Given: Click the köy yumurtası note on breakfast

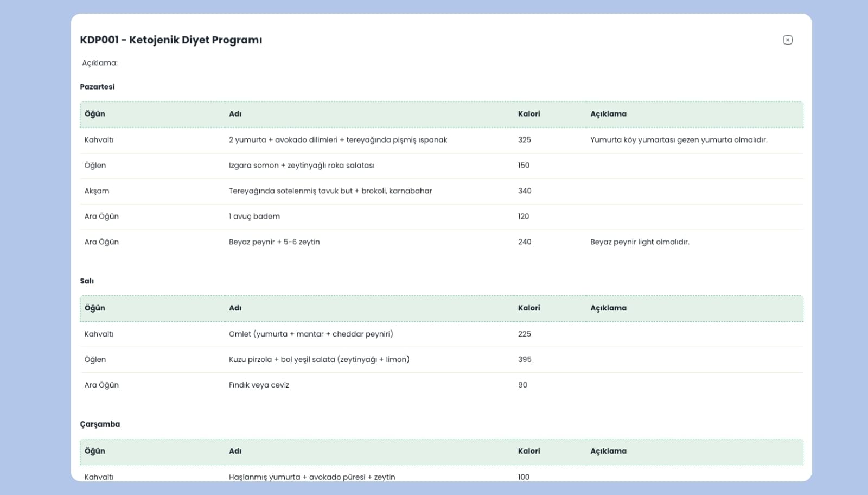Looking at the screenshot, I should (x=678, y=140).
